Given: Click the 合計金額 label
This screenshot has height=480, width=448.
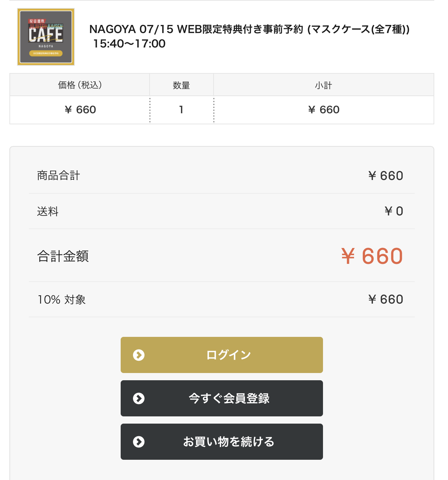Looking at the screenshot, I should (63, 256).
